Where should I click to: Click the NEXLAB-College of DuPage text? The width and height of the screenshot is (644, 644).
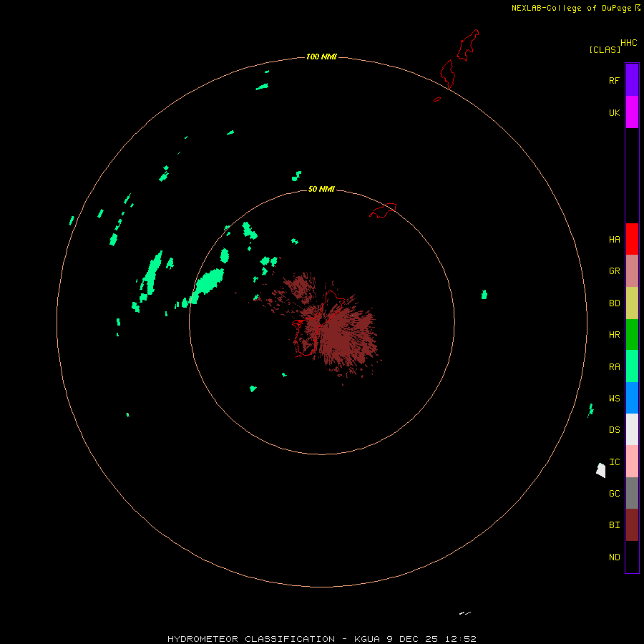[571, 8]
